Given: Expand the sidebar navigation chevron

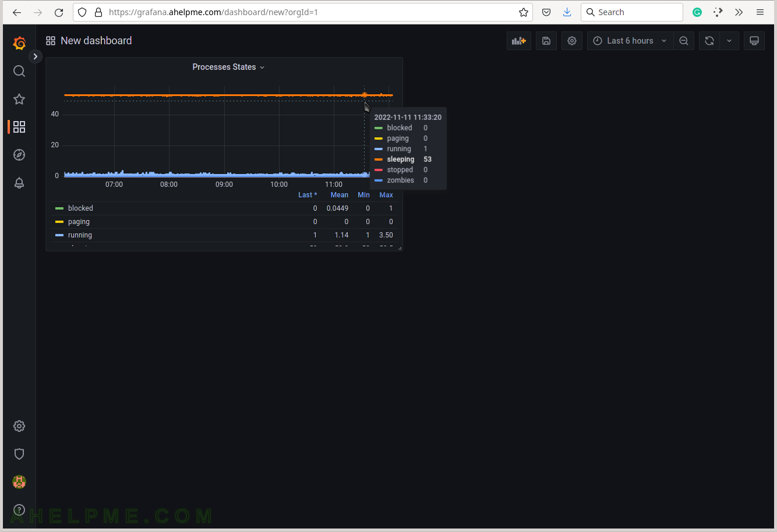Looking at the screenshot, I should [x=36, y=56].
